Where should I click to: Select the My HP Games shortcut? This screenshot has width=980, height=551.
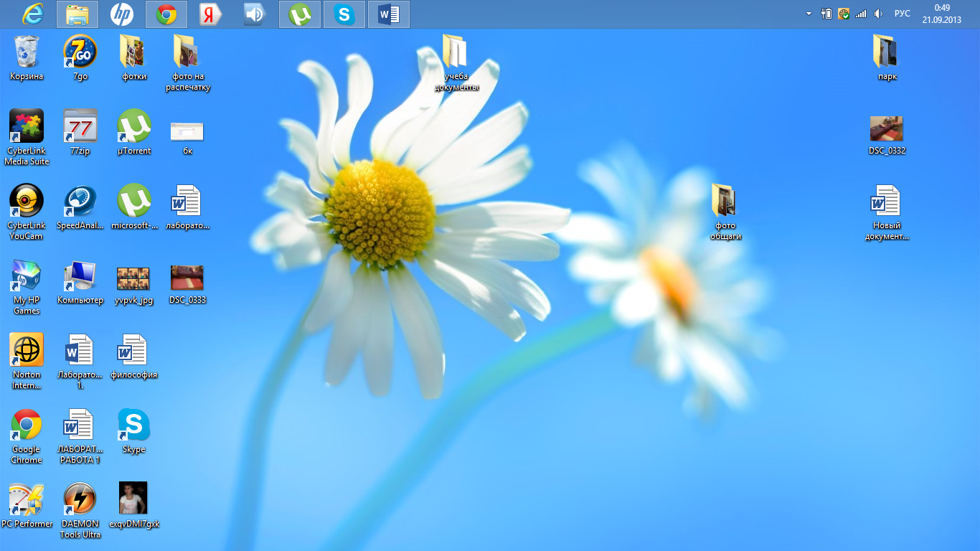27,287
